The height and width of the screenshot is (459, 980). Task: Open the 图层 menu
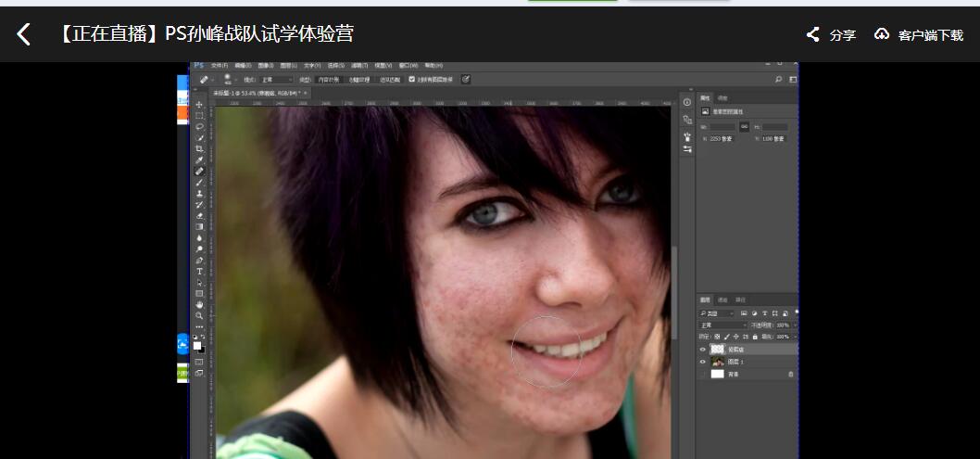click(289, 66)
